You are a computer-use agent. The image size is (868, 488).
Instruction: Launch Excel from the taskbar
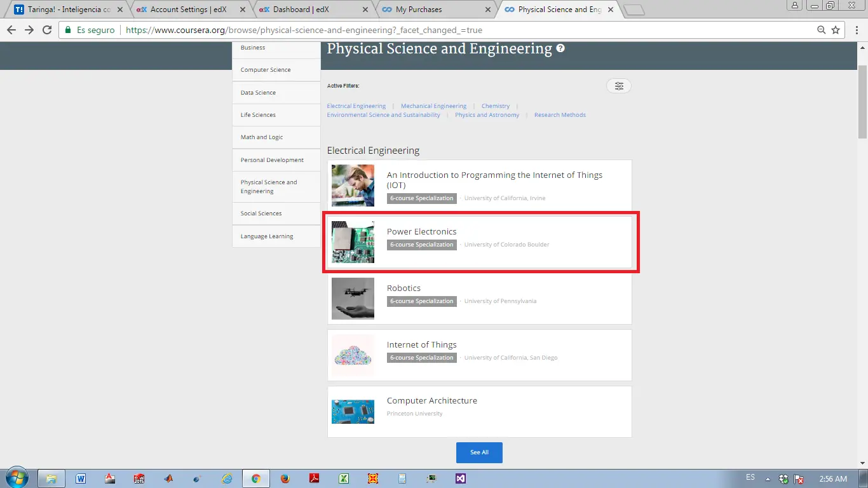(x=344, y=478)
